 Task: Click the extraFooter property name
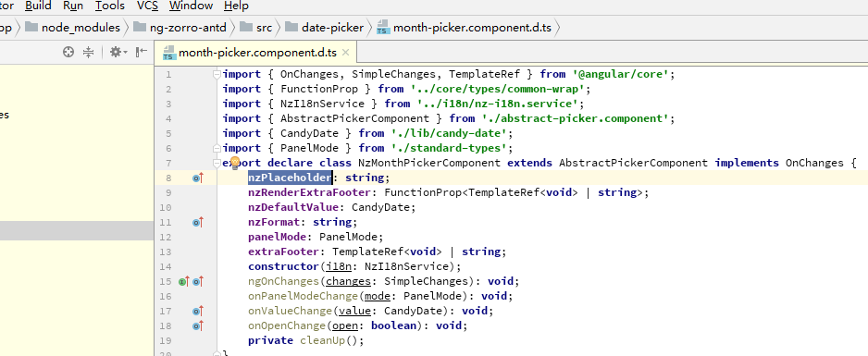tap(283, 252)
